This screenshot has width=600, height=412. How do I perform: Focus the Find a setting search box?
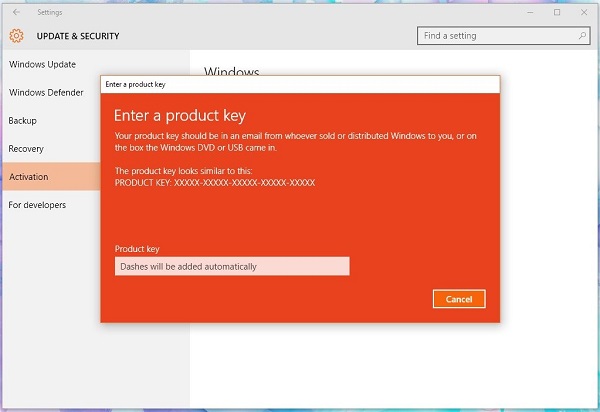pos(504,36)
